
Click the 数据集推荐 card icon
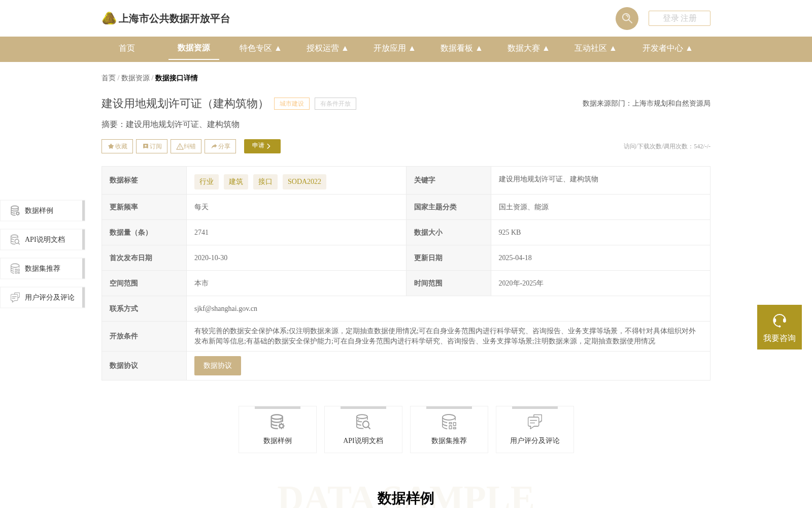tap(449, 422)
